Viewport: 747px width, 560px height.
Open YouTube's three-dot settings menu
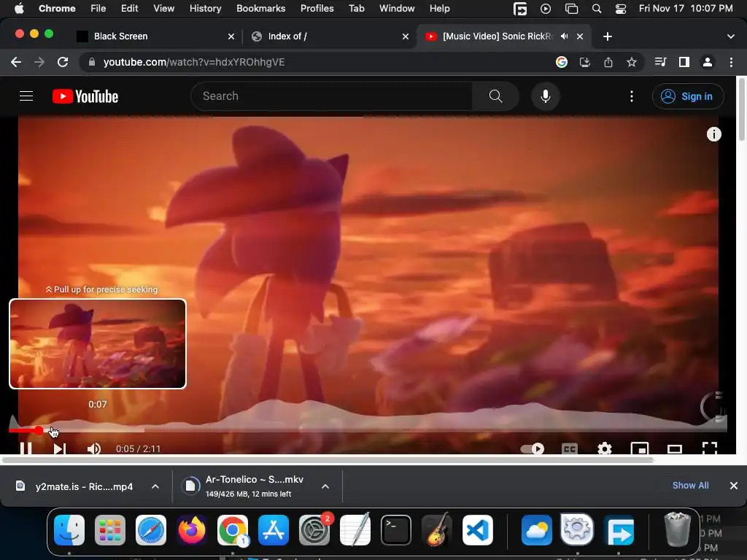[632, 96]
